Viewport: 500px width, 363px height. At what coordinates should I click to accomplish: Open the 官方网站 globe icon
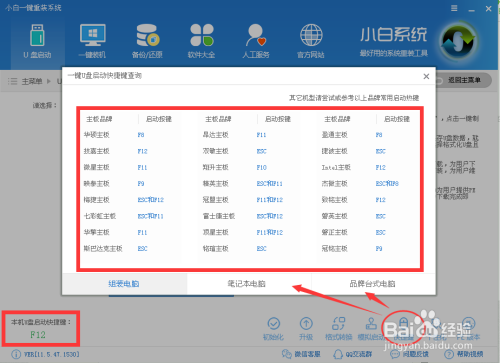311,35
